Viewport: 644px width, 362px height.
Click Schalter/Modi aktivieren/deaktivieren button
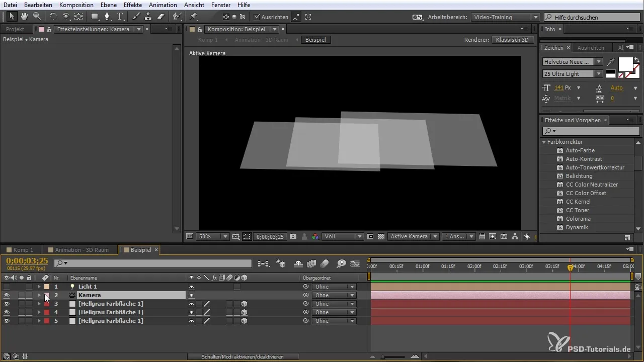[x=243, y=356]
